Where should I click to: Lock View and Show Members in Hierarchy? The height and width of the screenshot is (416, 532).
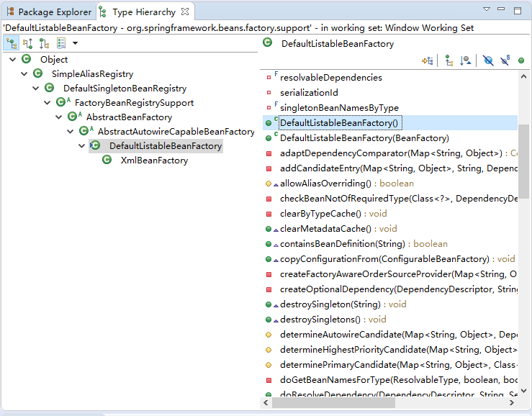[x=428, y=60]
